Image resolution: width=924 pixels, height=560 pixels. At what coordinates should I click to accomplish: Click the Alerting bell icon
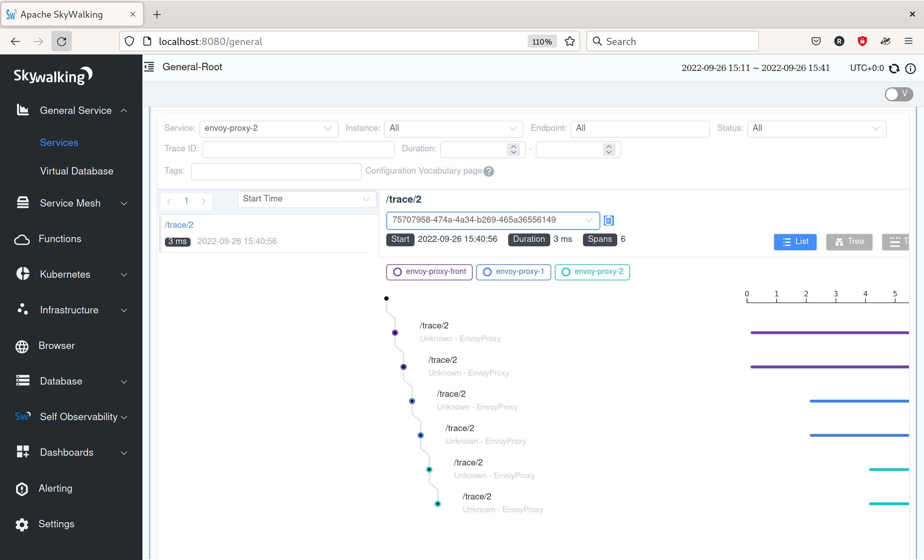pos(21,488)
